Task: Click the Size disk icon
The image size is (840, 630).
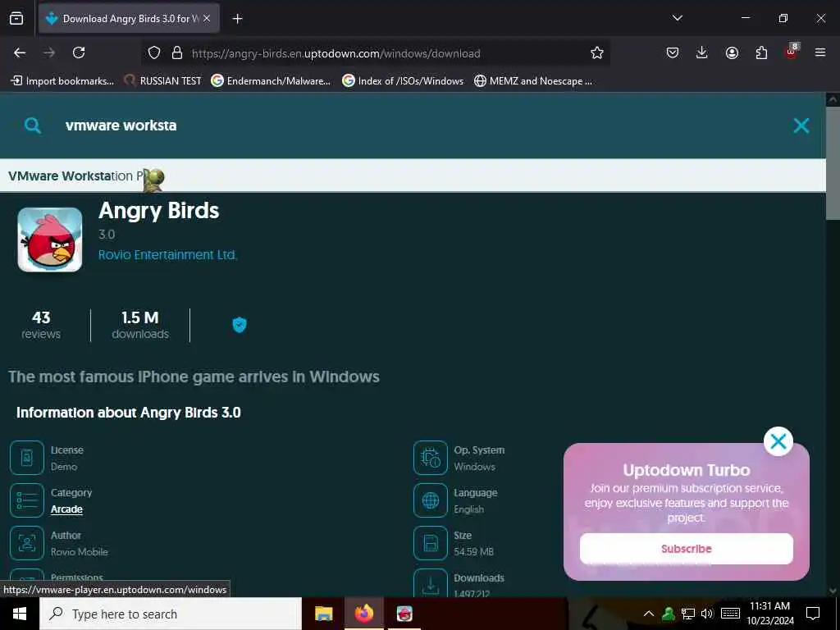Action: click(430, 543)
